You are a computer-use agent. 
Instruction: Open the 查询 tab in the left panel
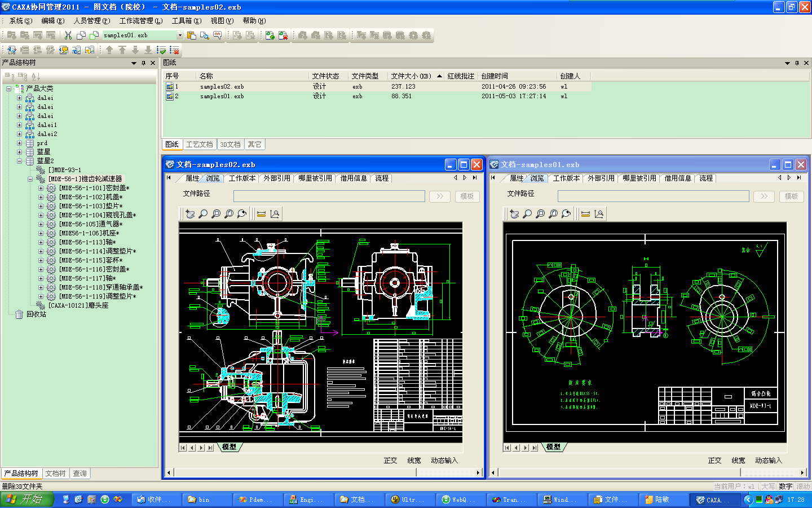coord(80,474)
